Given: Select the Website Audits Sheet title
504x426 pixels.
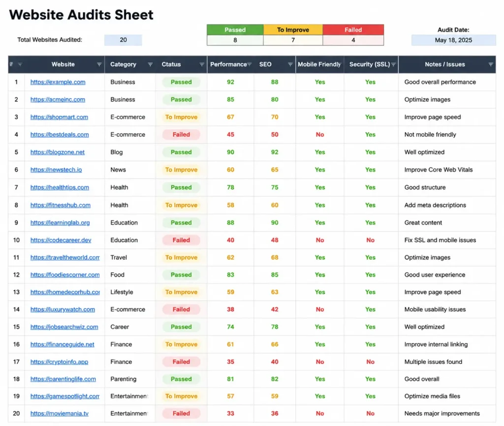Looking at the screenshot, I should coord(81,15).
